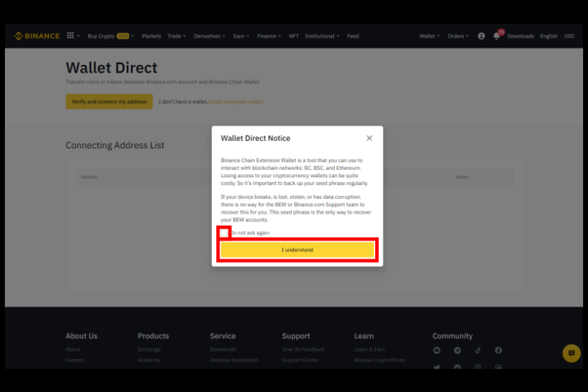
Task: Open the 'Give Us Feedback' link
Action: tap(303, 349)
